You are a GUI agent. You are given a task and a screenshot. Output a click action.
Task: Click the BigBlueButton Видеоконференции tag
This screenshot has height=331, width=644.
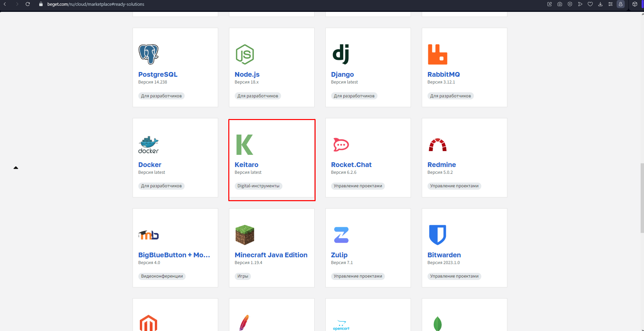[162, 276]
